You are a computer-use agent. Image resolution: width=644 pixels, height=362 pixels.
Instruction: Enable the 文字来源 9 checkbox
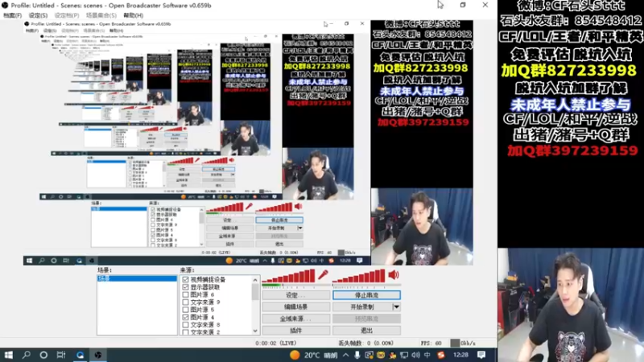(186, 302)
